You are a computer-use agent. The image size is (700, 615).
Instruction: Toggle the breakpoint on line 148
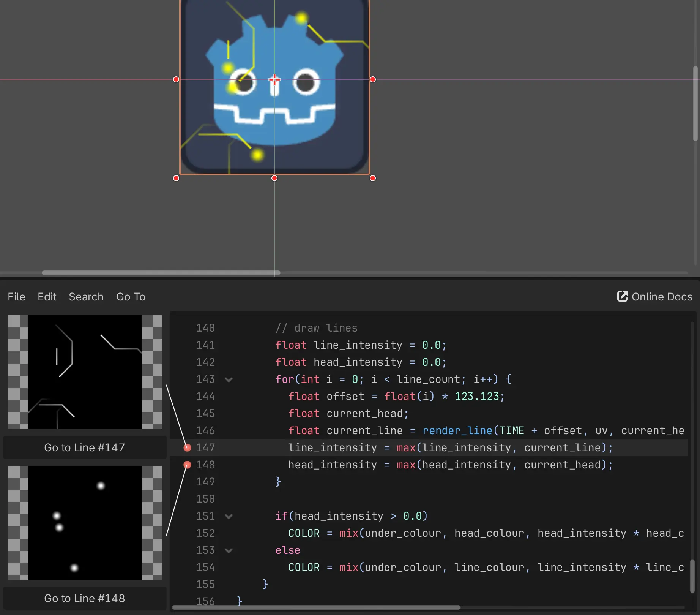pos(187,465)
